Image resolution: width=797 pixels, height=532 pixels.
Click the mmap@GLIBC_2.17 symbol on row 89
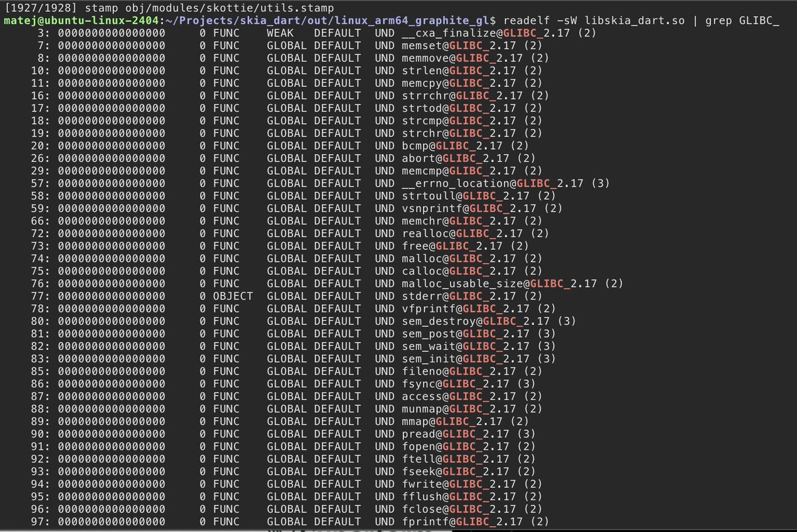(x=452, y=422)
